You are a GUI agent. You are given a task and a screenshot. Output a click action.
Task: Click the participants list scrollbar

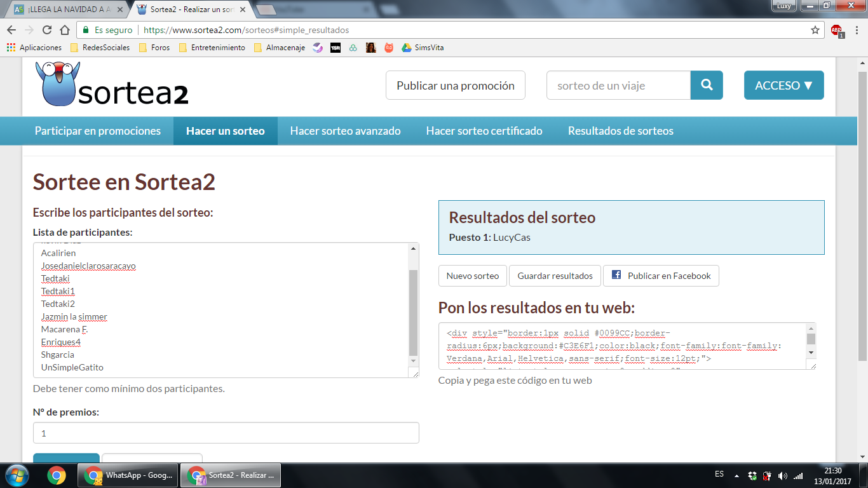pyautogui.click(x=414, y=311)
